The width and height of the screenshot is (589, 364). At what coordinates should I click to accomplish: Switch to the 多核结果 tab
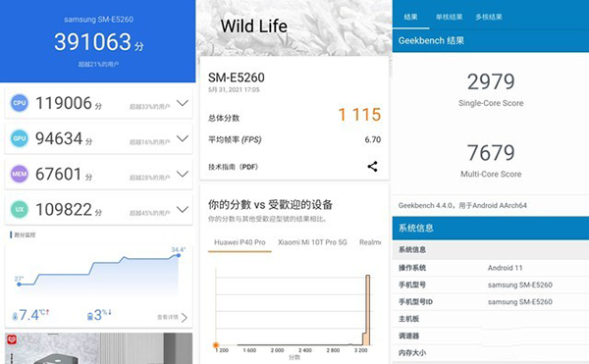[489, 17]
